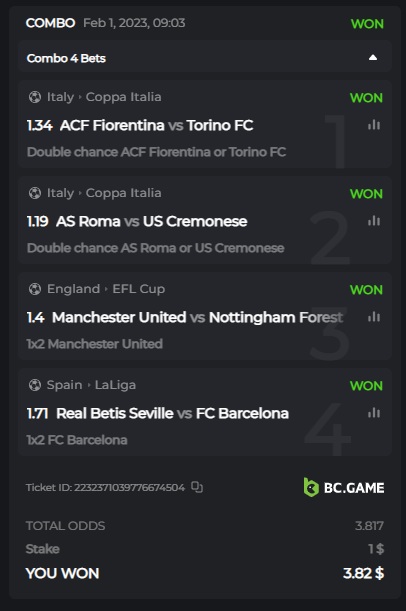The width and height of the screenshot is (406, 611).
Task: Copy the ticket ID
Action: tap(197, 487)
